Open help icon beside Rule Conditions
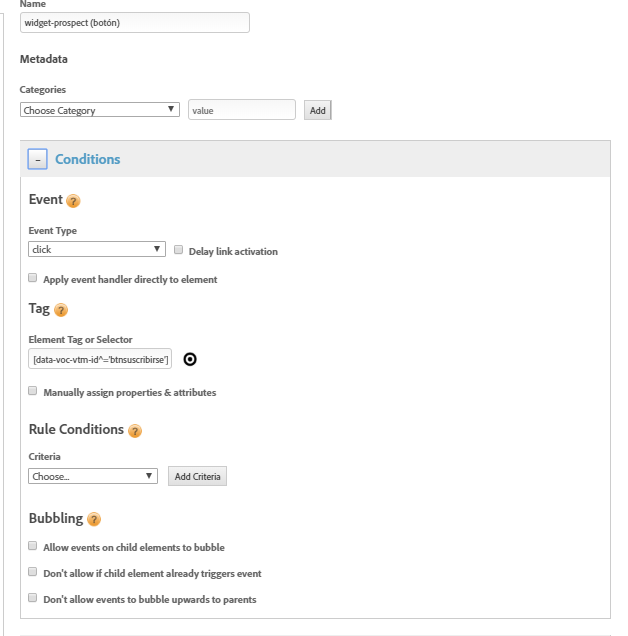 (x=135, y=431)
